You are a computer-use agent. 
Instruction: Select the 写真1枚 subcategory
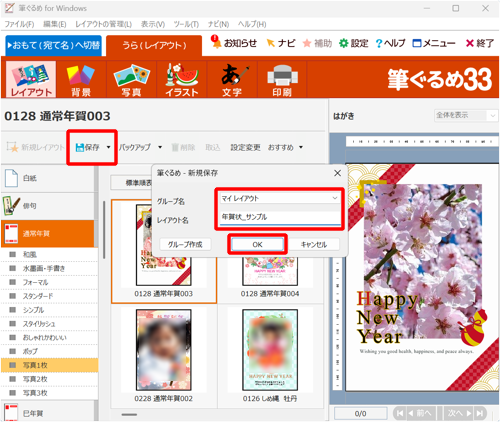point(49,365)
